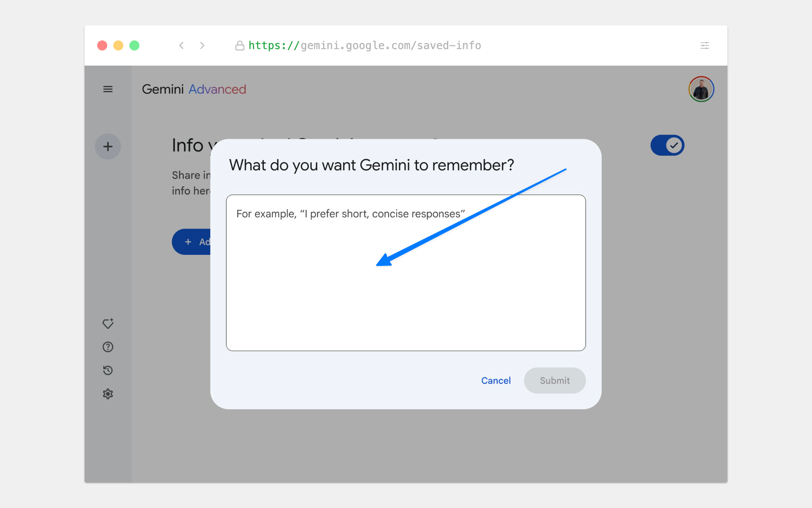812x508 pixels.
Task: Click the Gemini Advanced logo text
Action: [x=194, y=89]
